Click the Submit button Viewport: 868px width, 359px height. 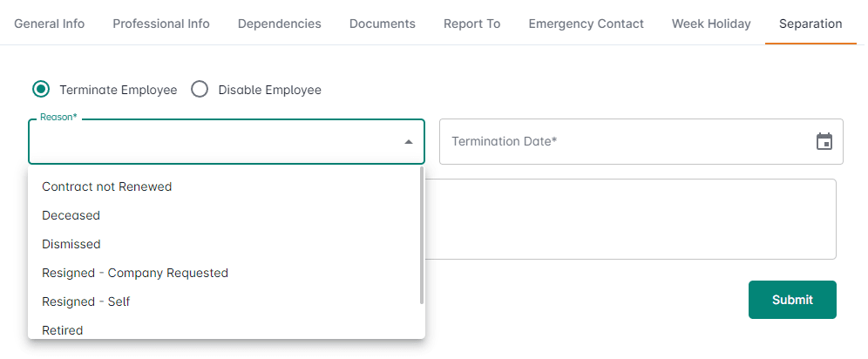(x=792, y=300)
